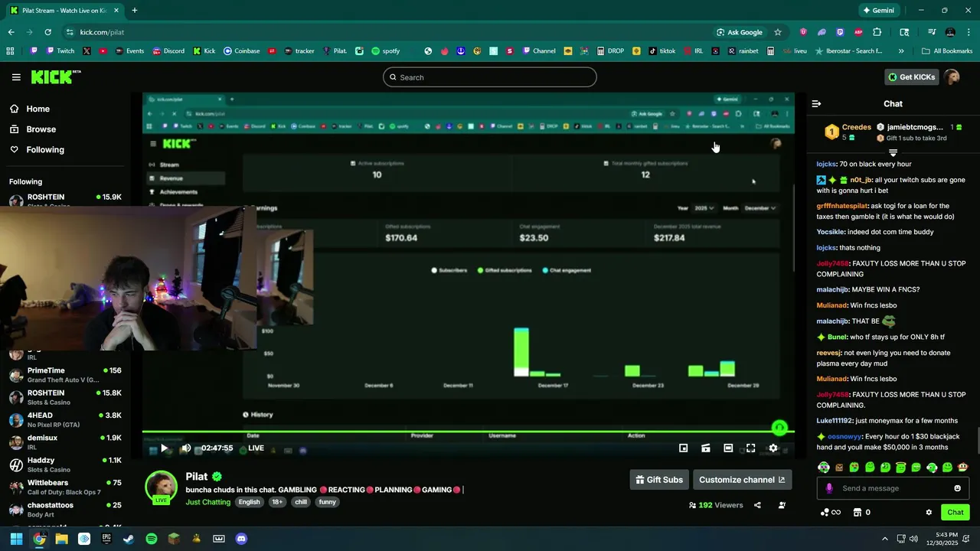Collapse the chat panel
The width and height of the screenshot is (980, 551).
click(816, 103)
